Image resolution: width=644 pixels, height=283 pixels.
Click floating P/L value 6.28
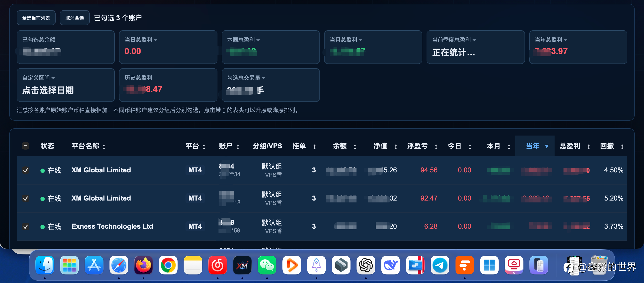click(x=431, y=227)
